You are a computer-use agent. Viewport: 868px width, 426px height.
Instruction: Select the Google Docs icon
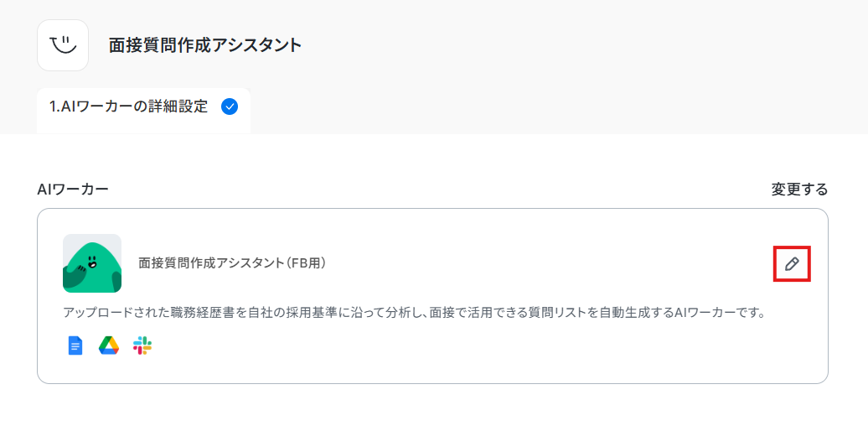[75, 346]
